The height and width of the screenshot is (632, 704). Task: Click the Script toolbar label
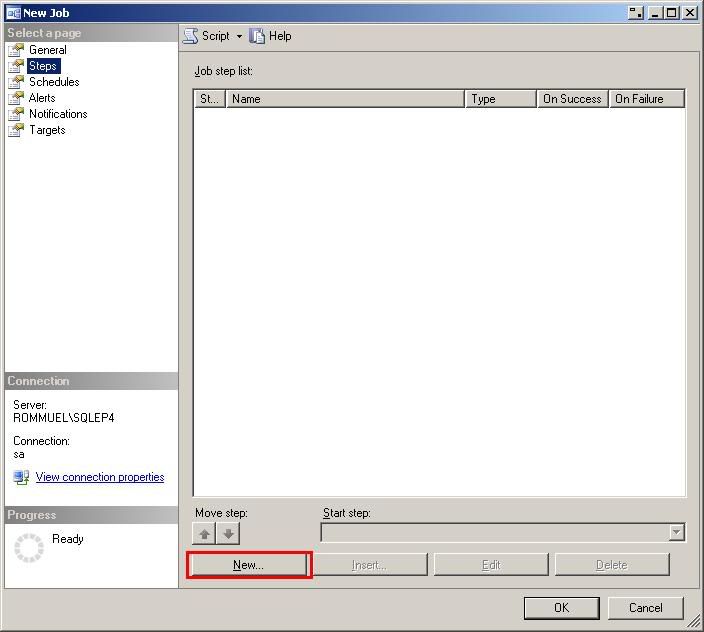tap(216, 36)
